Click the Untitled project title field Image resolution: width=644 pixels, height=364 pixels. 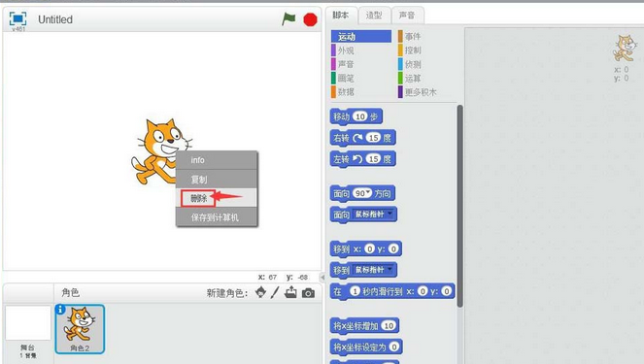[x=55, y=19]
